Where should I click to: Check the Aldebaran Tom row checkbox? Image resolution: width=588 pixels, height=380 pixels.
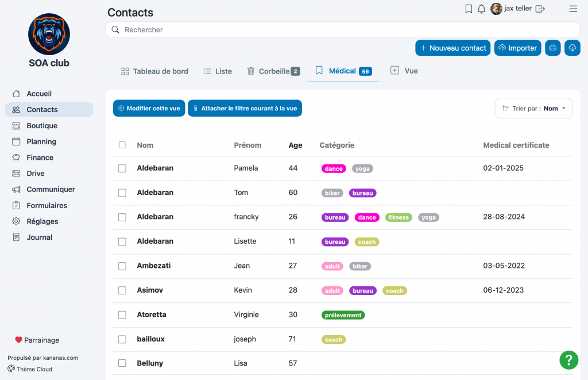[x=122, y=193]
